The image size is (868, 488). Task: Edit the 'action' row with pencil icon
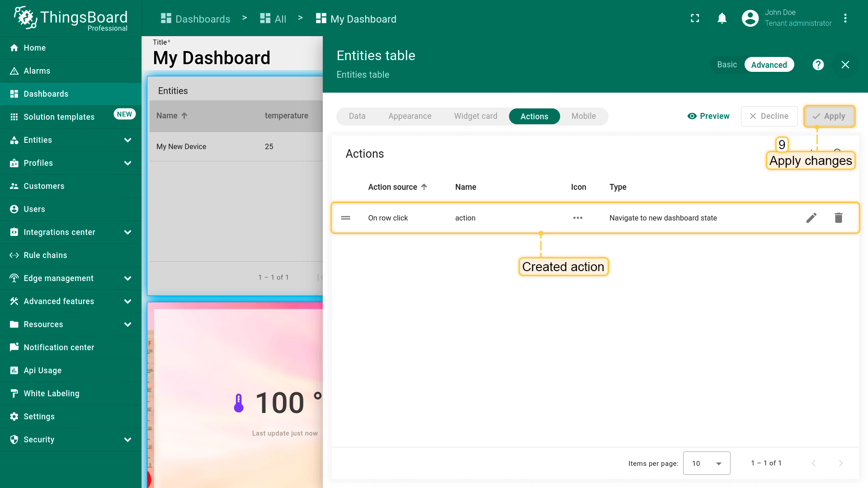(811, 218)
